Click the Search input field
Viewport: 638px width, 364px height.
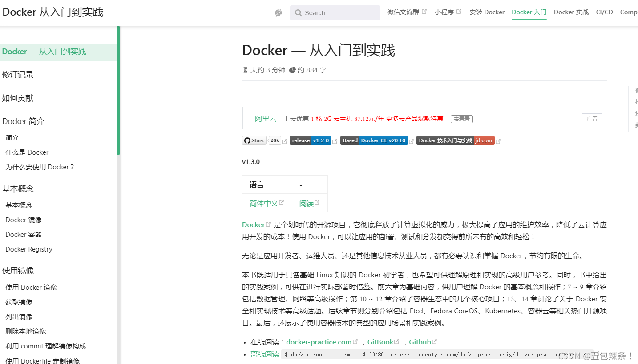(335, 13)
